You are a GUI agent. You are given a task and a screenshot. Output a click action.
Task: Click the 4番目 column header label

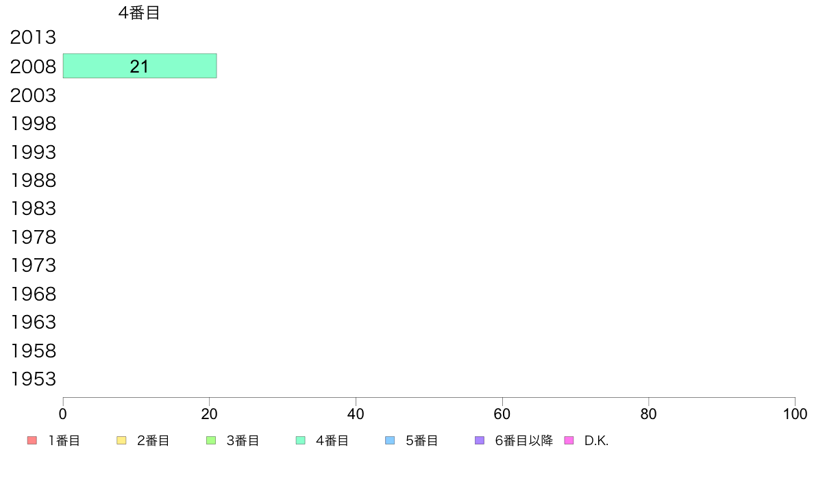(x=139, y=12)
